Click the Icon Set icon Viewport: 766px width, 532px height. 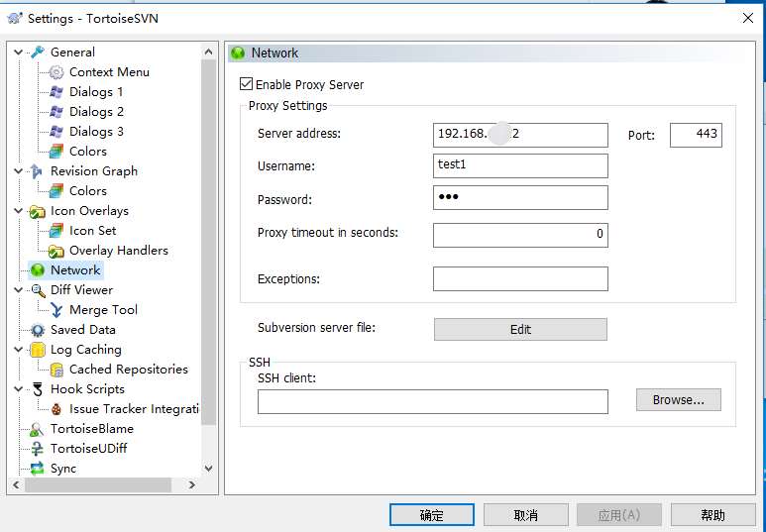[x=56, y=231]
